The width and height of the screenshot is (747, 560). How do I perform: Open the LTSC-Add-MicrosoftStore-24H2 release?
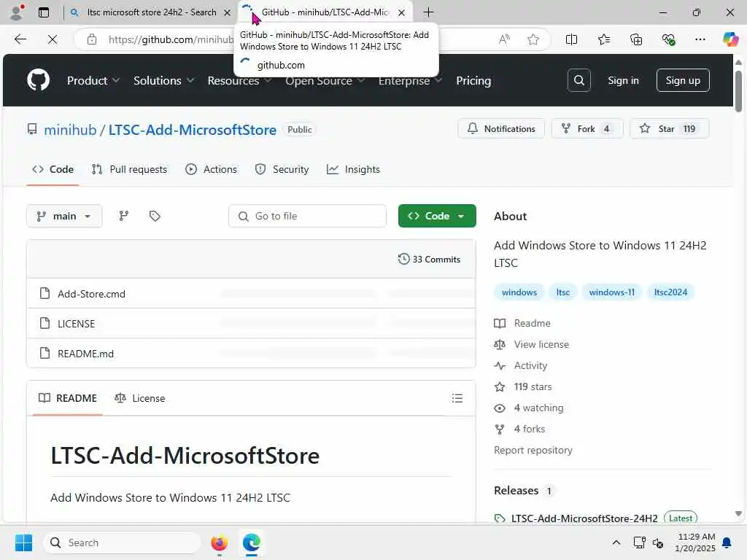584,518
